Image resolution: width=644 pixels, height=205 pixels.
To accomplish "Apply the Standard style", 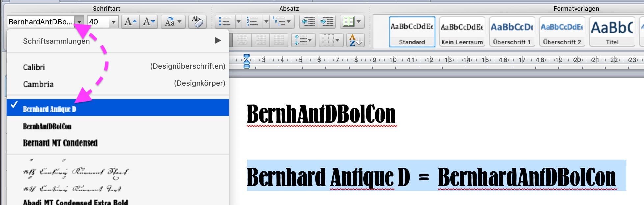I will click(412, 32).
